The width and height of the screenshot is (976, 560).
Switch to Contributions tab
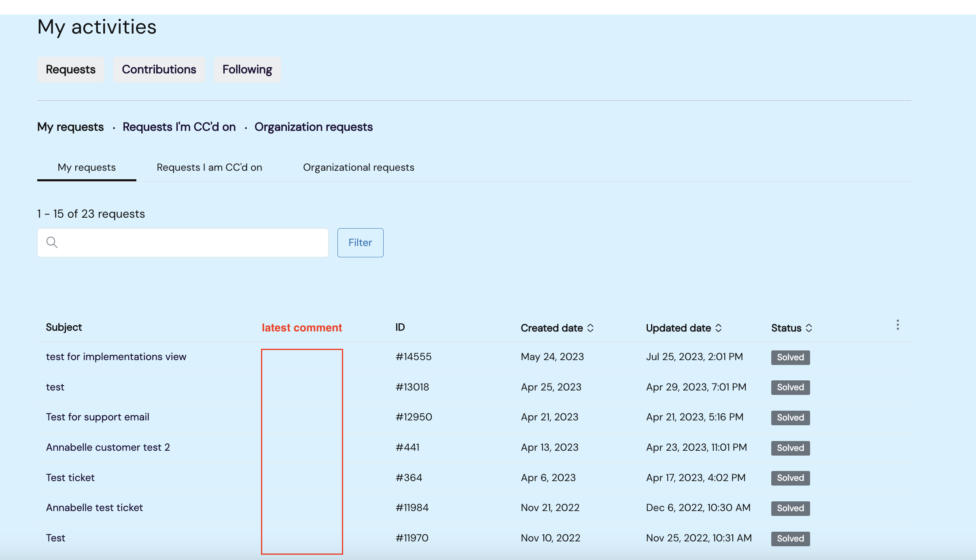pyautogui.click(x=159, y=70)
